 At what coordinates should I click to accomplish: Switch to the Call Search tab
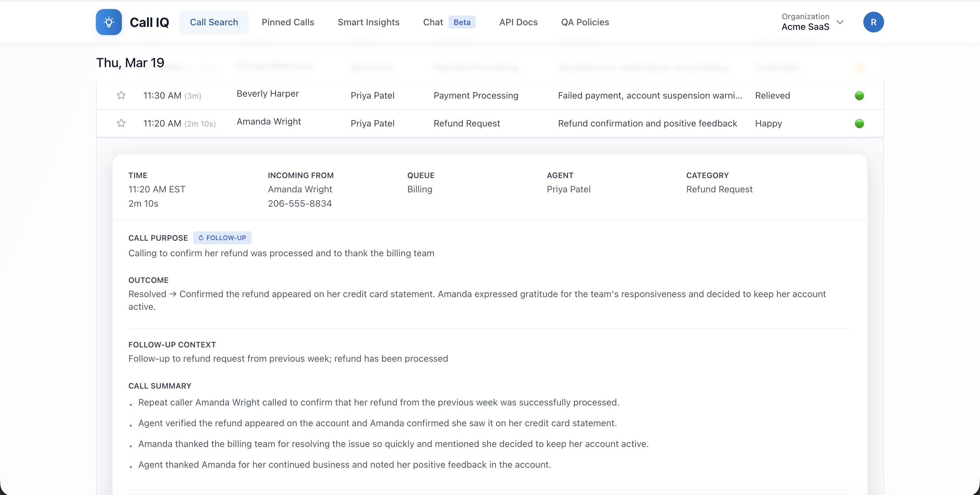tap(214, 22)
